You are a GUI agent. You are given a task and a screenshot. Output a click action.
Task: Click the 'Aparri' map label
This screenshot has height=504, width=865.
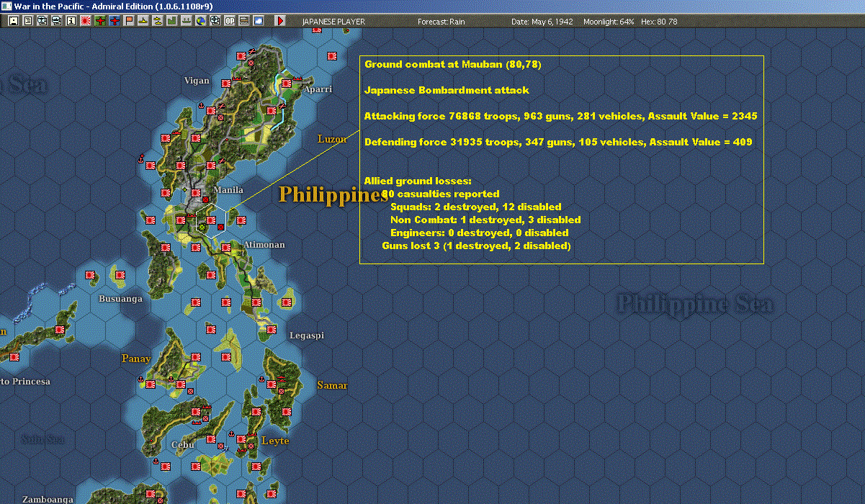pyautogui.click(x=318, y=89)
